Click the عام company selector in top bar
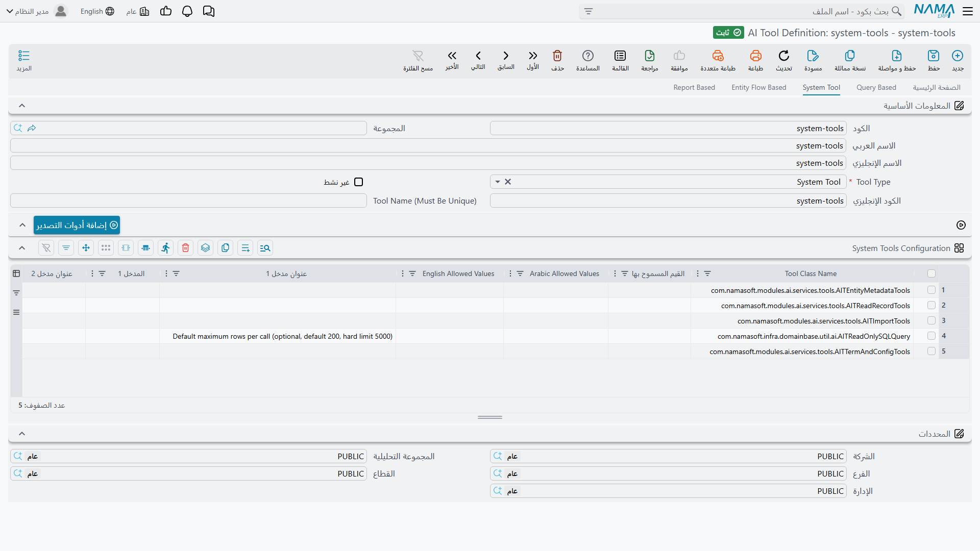980x551 pixels. click(x=138, y=11)
